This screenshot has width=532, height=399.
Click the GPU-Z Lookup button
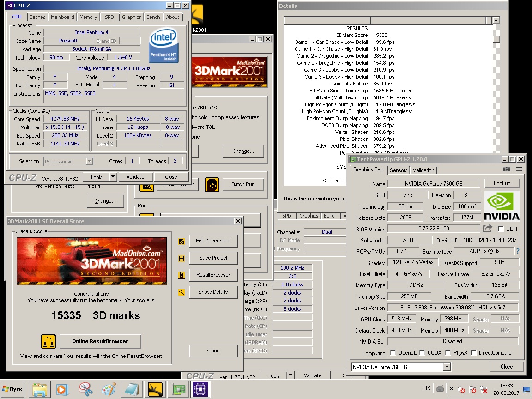(502, 183)
